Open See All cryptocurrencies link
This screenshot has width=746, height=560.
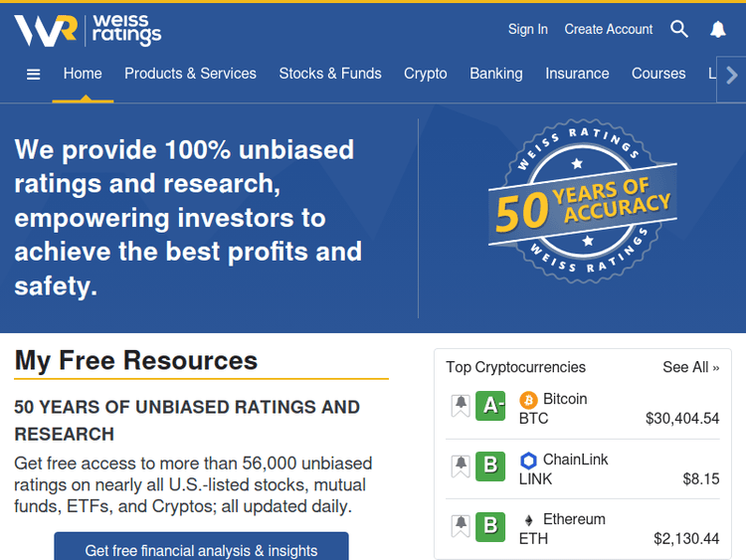pos(690,367)
